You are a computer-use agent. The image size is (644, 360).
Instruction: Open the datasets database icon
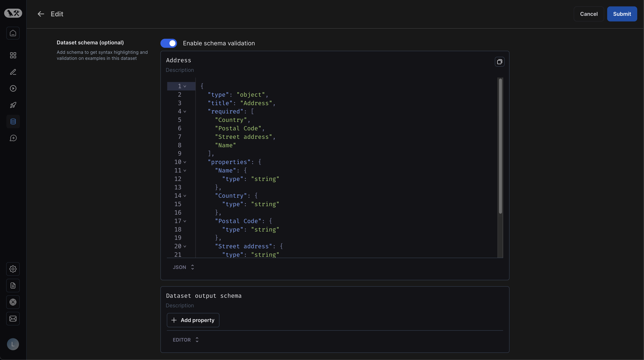[13, 122]
